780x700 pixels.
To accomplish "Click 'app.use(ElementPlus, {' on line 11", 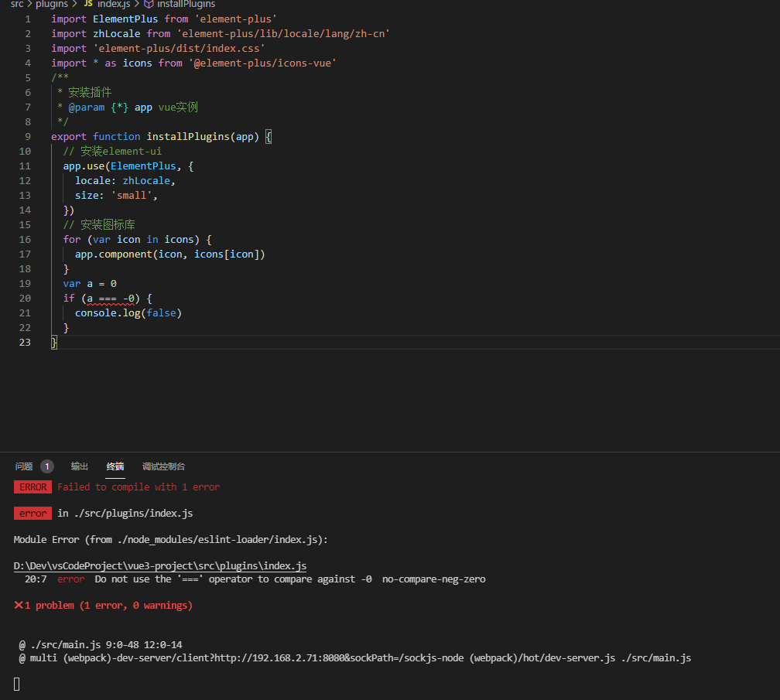I will point(128,166).
